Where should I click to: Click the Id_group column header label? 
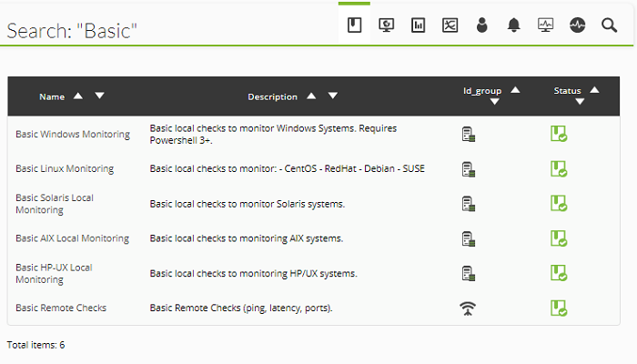pyautogui.click(x=482, y=91)
